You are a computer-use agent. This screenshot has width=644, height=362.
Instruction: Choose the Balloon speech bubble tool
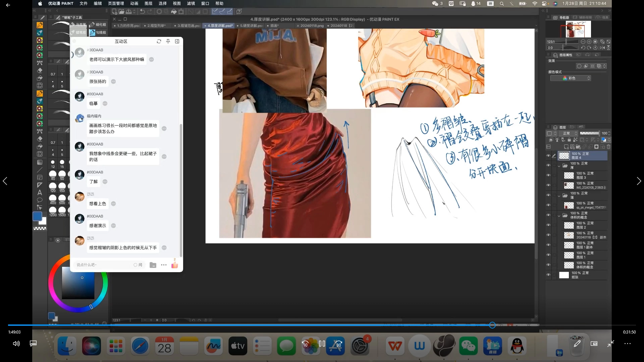(x=40, y=200)
